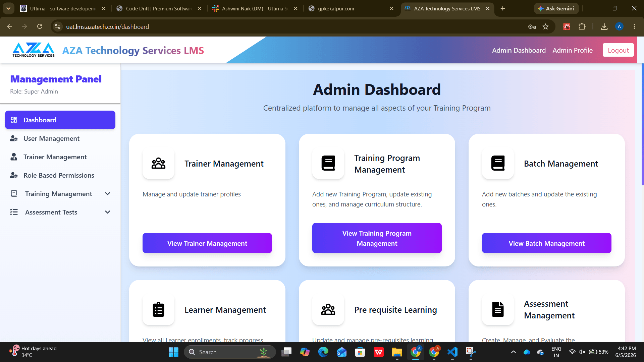
Task: Open the Chrome tab search dropdown
Action: coord(8,8)
